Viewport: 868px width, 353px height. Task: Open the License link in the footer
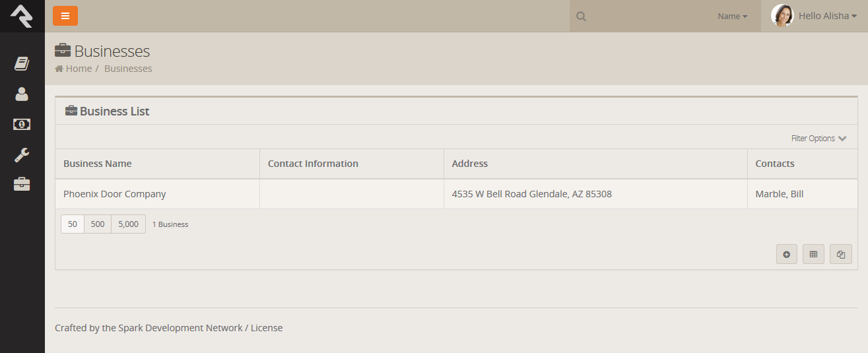click(x=267, y=328)
